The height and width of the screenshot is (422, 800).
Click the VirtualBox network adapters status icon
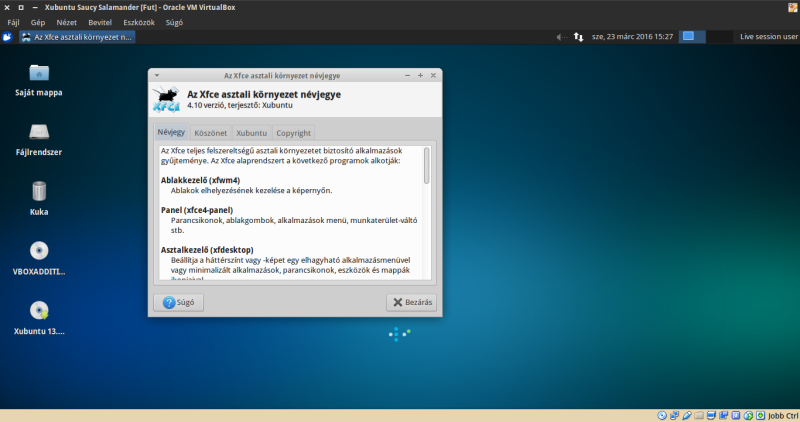tap(674, 415)
